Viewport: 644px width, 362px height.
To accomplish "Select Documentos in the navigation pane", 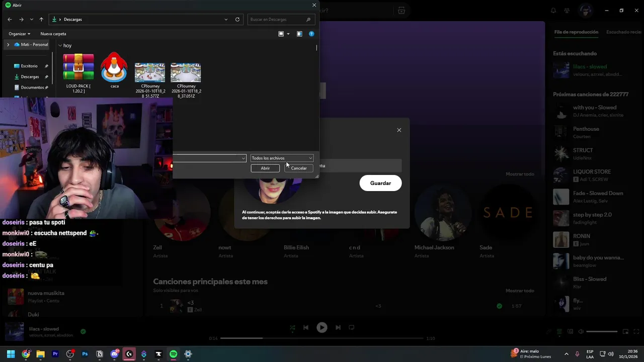I will click(32, 87).
